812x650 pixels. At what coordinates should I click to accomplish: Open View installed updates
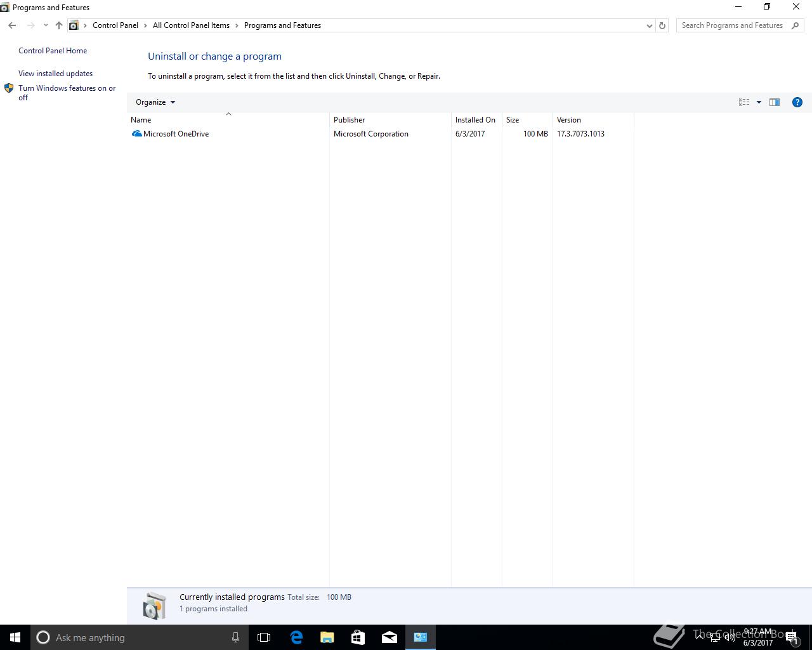(55, 74)
